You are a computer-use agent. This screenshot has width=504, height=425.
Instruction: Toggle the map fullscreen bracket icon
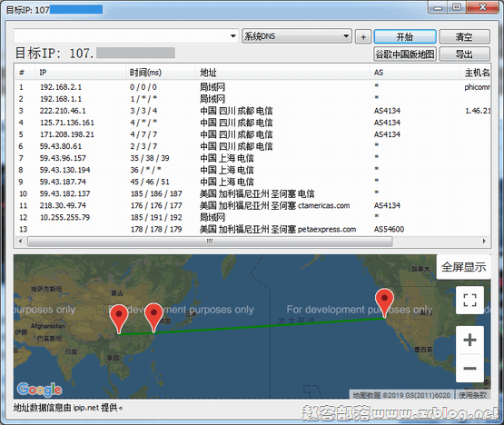click(469, 300)
